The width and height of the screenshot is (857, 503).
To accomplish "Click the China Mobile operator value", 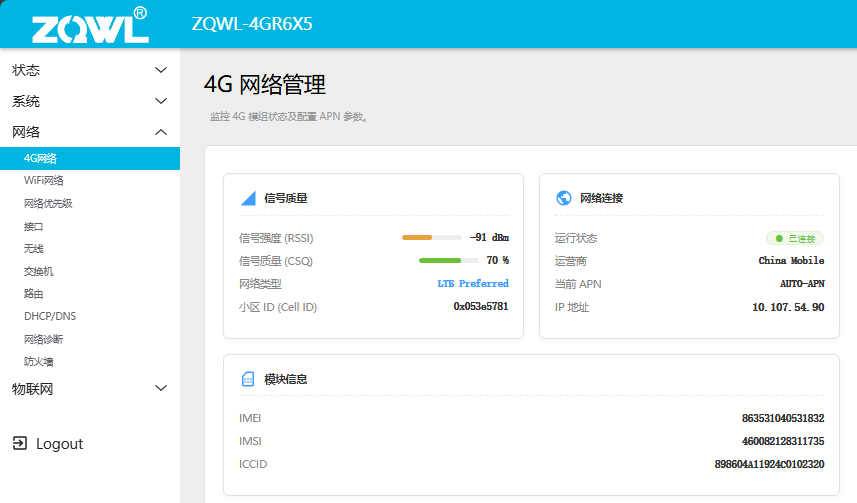I will tap(791, 260).
